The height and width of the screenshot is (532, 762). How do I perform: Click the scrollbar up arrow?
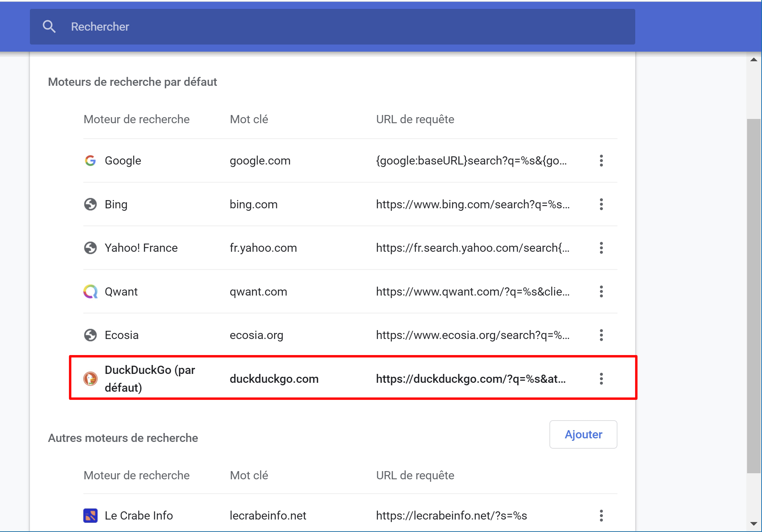[754, 59]
